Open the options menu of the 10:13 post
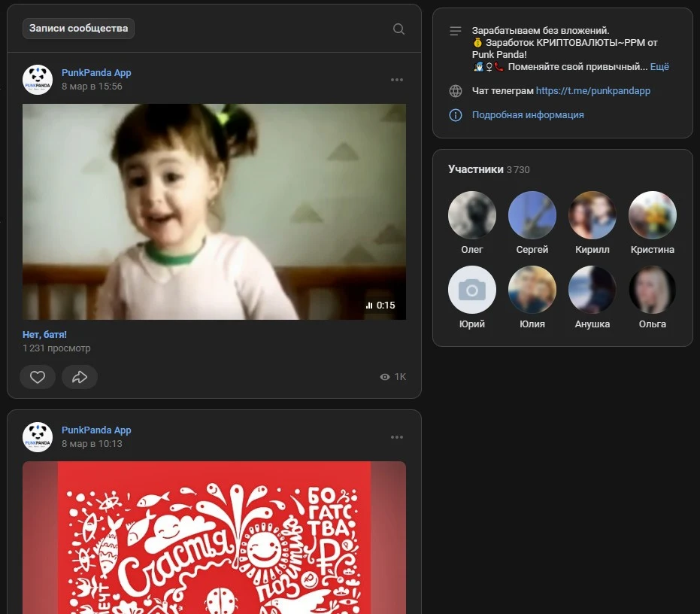Screen dimensions: 700x614 397,437
